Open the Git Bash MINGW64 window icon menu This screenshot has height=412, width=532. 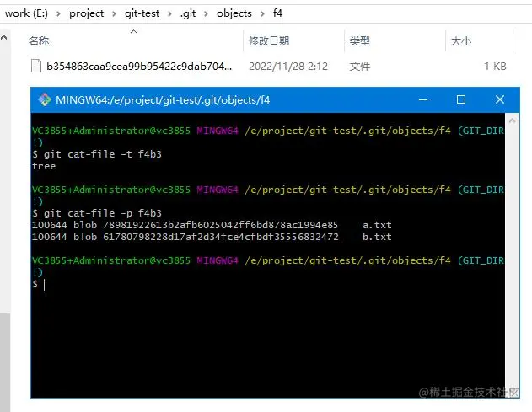click(x=45, y=99)
